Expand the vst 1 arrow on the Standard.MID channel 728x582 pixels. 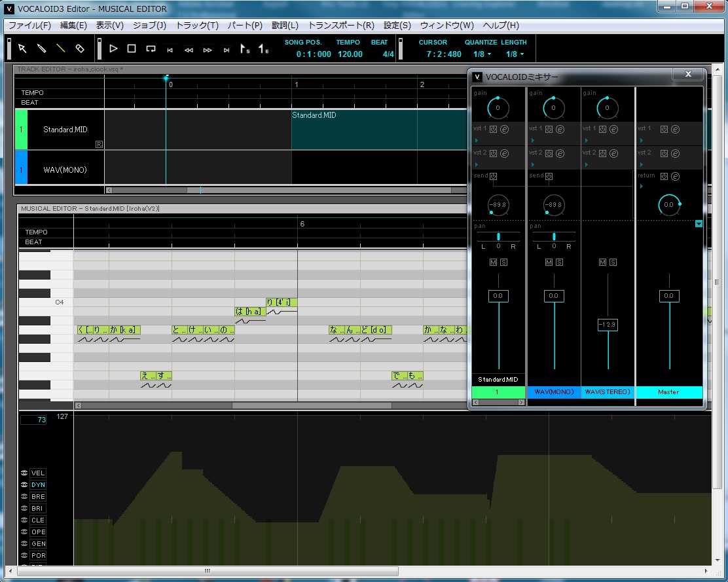pyautogui.click(x=477, y=140)
